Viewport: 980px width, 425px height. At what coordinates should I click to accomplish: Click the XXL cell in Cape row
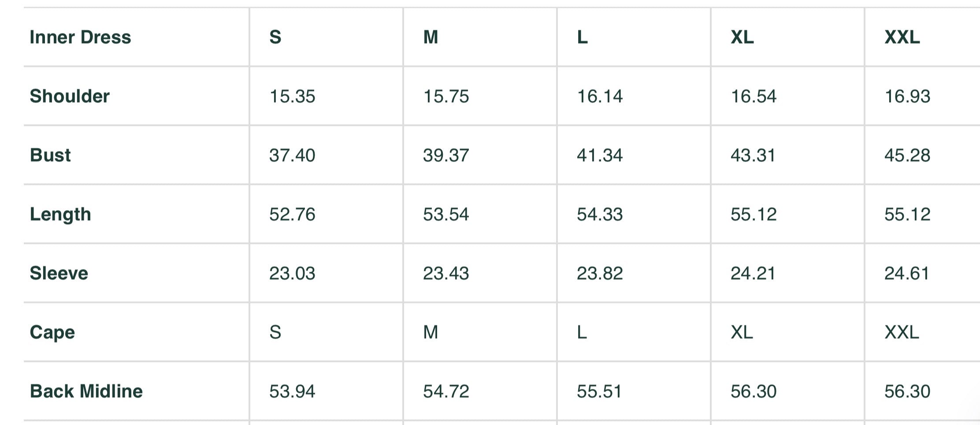(x=902, y=332)
